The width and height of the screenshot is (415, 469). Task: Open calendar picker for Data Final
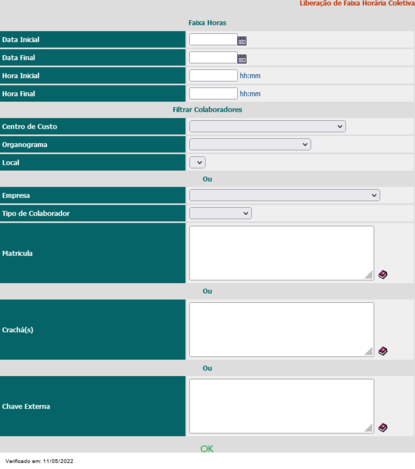242,59
